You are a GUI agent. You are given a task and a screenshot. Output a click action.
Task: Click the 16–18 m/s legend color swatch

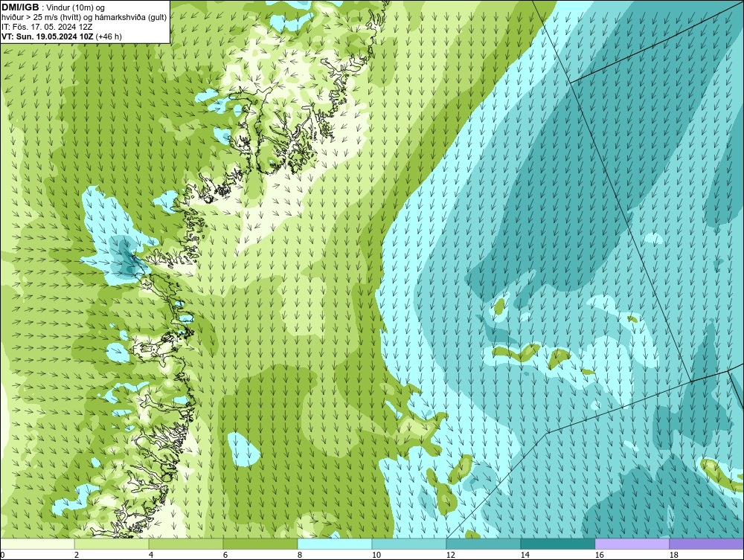pos(632,544)
